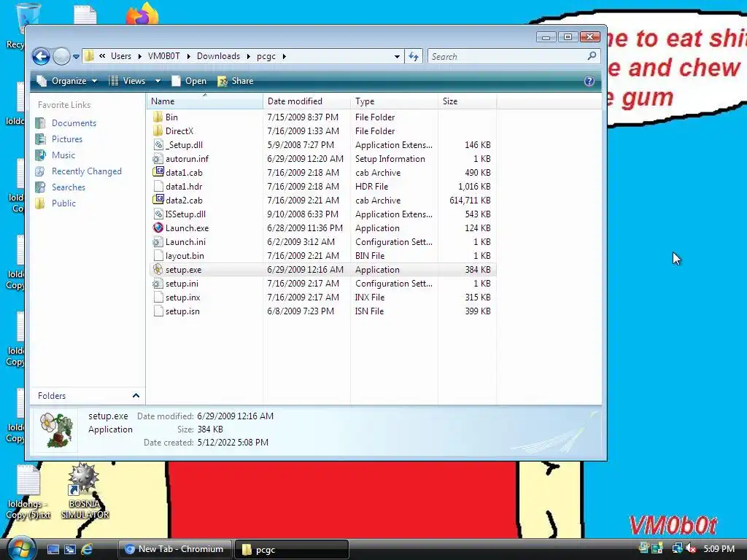Select the setup.isn file icon
Viewport: 747px width, 560px height.
(158, 311)
